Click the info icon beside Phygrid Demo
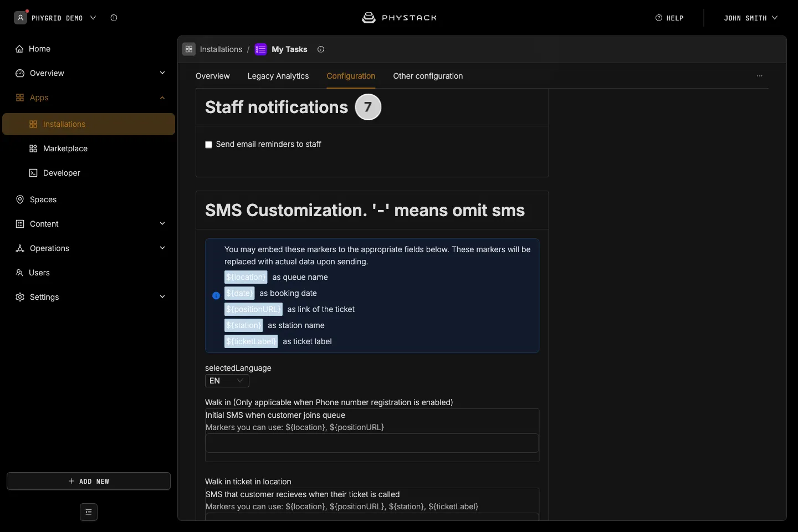798x532 pixels. [x=114, y=18]
